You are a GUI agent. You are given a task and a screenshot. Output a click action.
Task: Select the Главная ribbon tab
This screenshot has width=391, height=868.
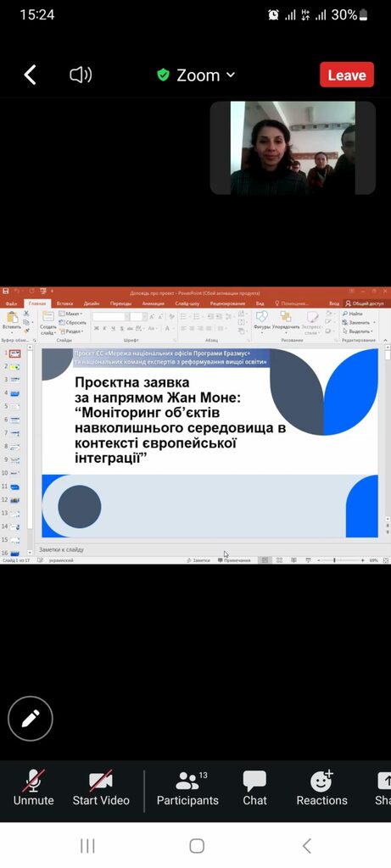(x=37, y=303)
